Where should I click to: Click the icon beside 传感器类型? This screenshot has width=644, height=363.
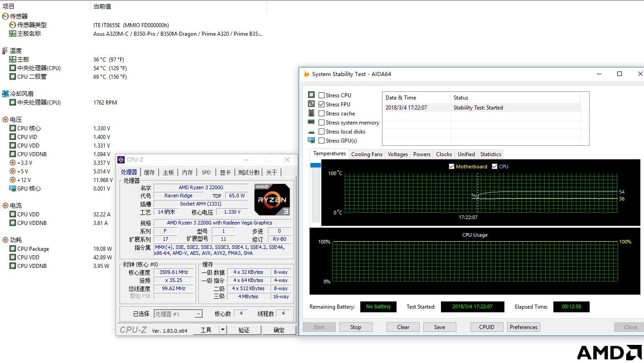click(13, 25)
